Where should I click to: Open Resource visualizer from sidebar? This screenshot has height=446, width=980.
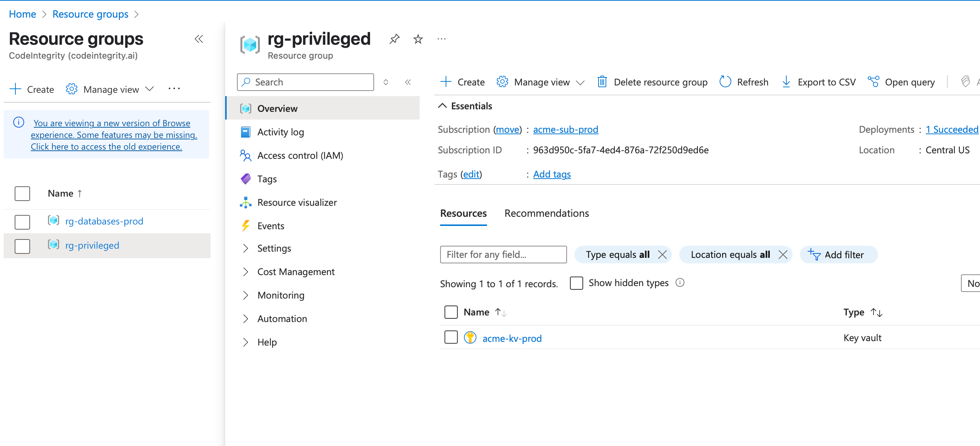click(297, 202)
